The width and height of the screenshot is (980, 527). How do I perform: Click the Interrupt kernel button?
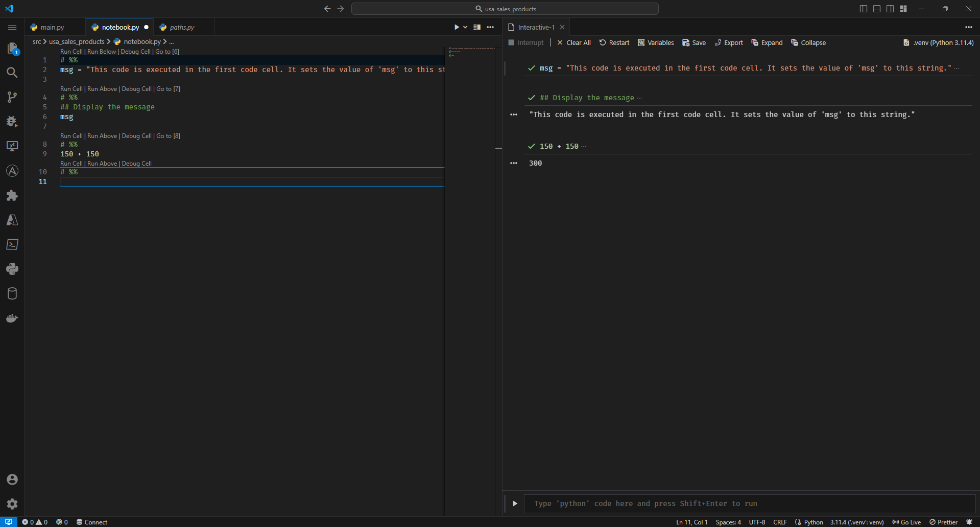tap(526, 42)
